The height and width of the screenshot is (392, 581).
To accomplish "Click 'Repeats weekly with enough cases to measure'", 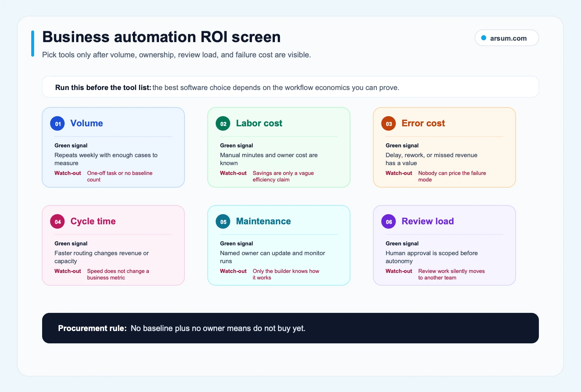I will [106, 159].
